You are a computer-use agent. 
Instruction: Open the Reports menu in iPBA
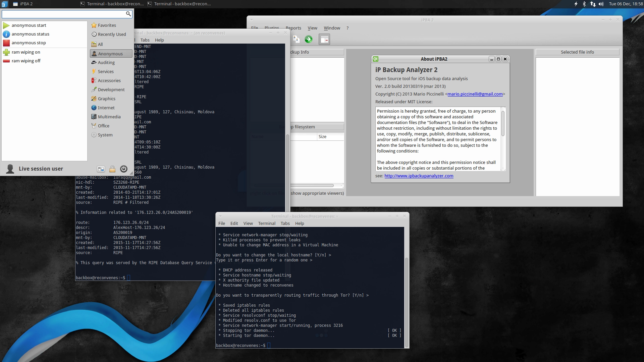pos(293,28)
